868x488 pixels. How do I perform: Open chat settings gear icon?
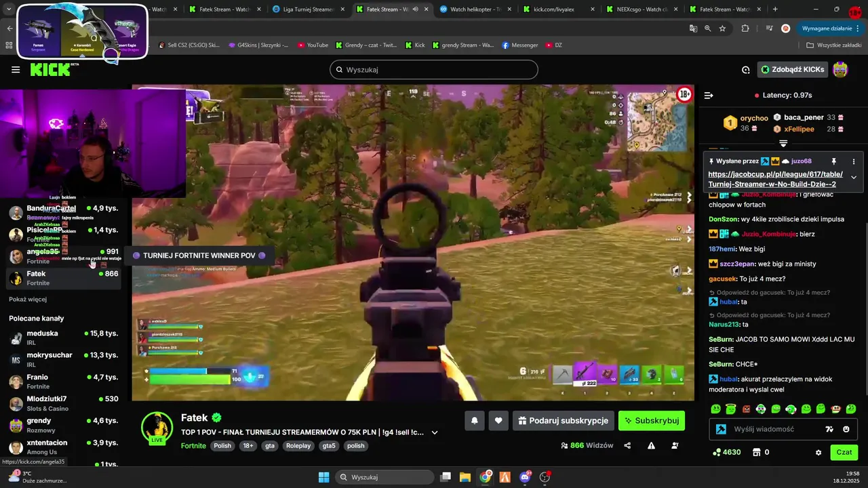tap(818, 452)
